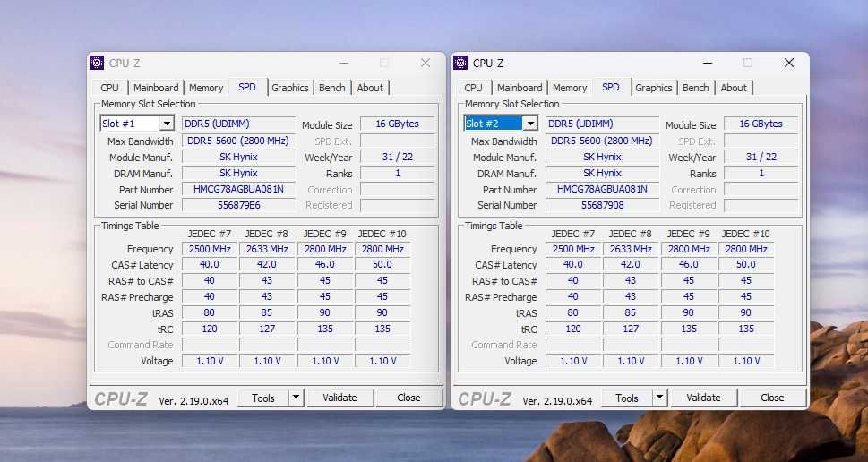The width and height of the screenshot is (868, 462).
Task: Click 16 GBytes module size in right window
Action: tap(761, 124)
